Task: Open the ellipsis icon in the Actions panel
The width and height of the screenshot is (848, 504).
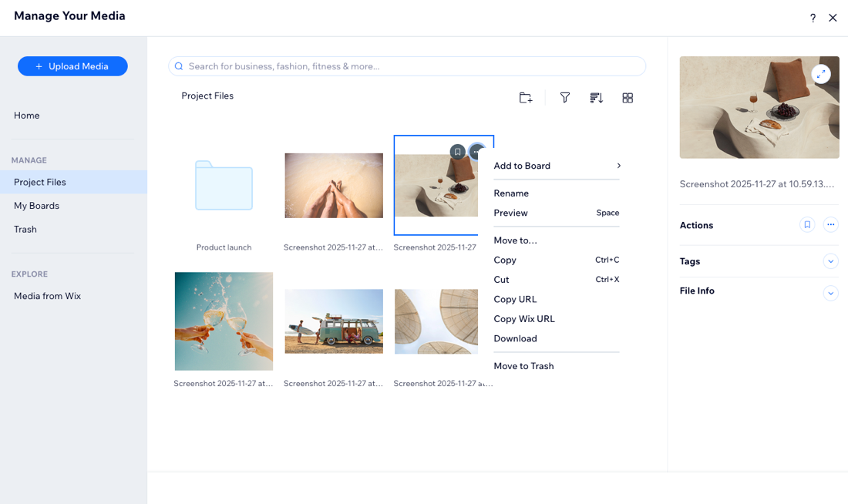Action: click(x=830, y=223)
